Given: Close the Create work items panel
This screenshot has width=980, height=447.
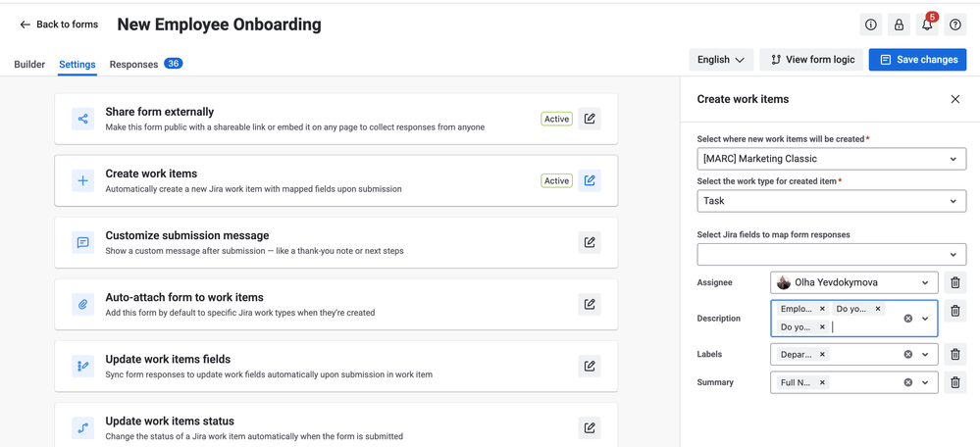Looking at the screenshot, I should click(x=955, y=99).
